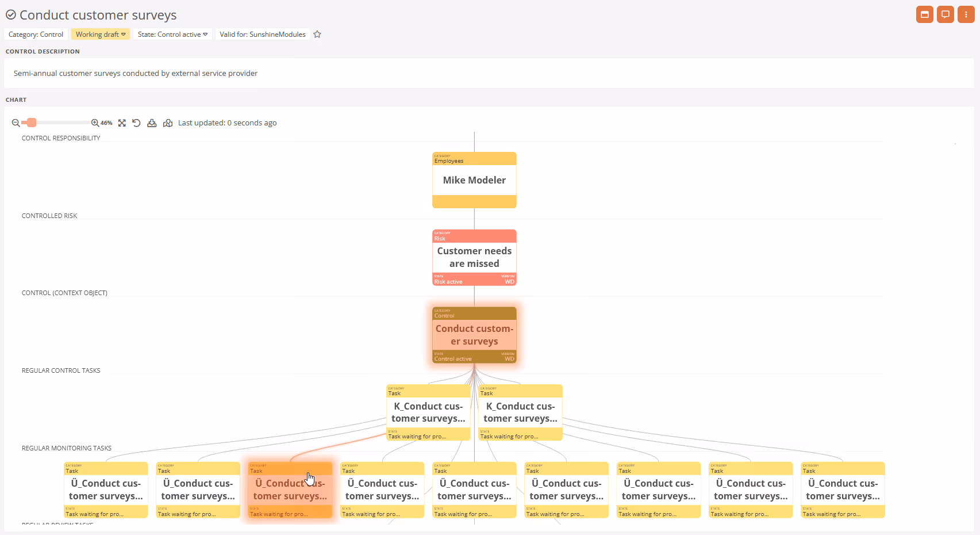980x535 pixels.
Task: Open the Working draft version dropdown
Action: pyautogui.click(x=101, y=35)
